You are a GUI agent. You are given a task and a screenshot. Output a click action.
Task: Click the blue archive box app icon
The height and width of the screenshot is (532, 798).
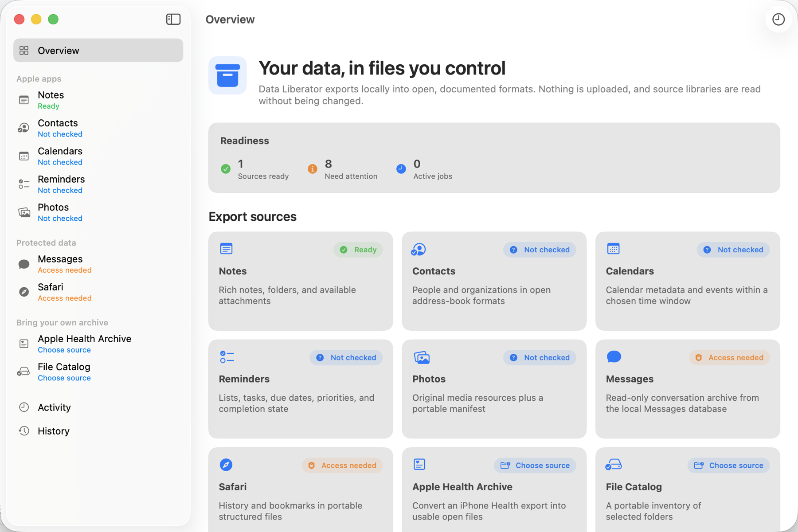pyautogui.click(x=227, y=75)
